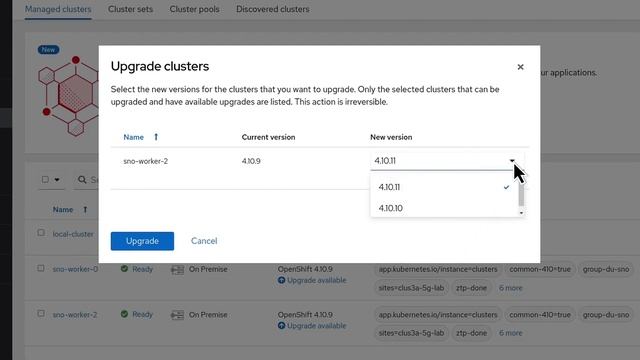
Task: Click the checkmark beside 4.10.11
Action: point(506,187)
